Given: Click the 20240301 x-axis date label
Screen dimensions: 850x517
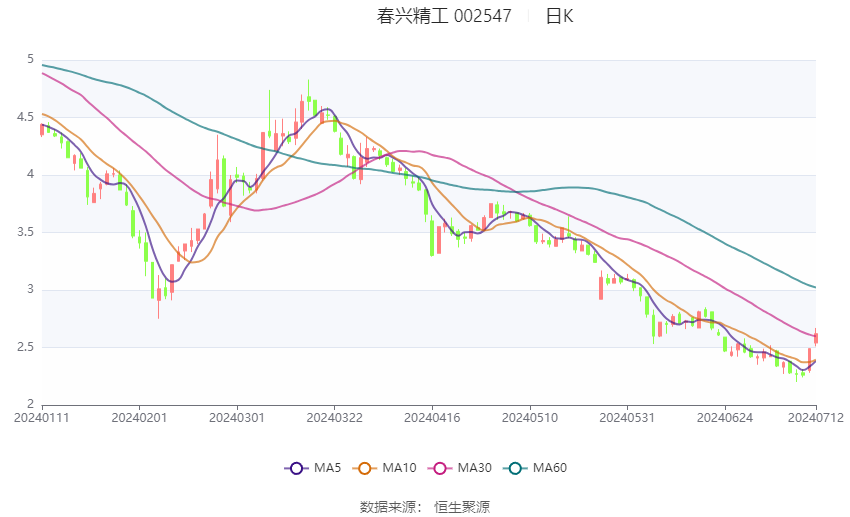Looking at the screenshot, I should click(237, 418).
